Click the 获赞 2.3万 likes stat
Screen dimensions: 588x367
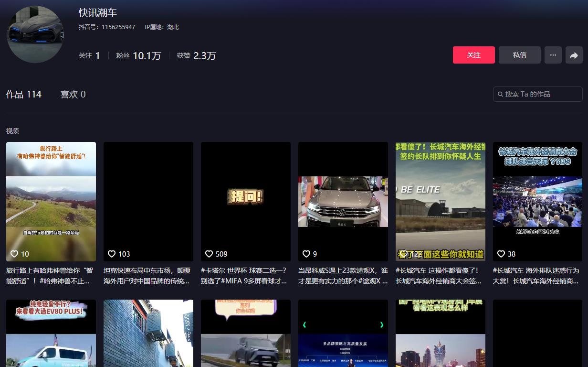pos(197,55)
